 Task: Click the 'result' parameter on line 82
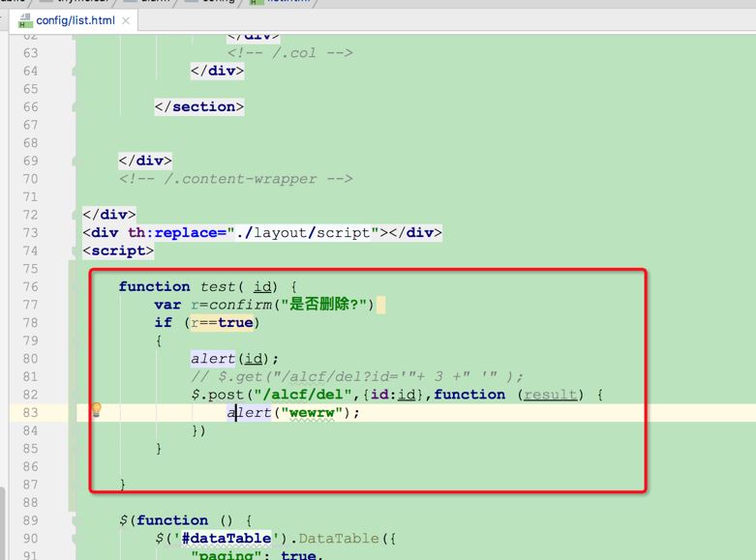coord(550,395)
